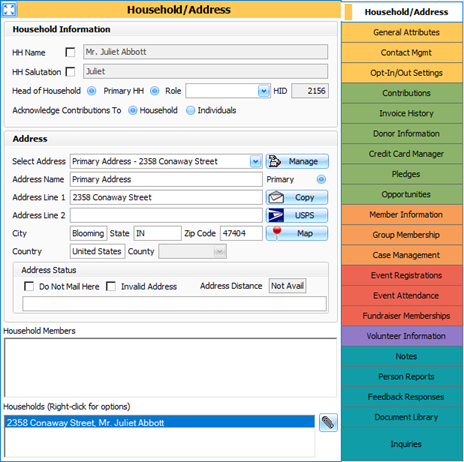The width and height of the screenshot is (464, 462).
Task: Select the Individuals acknowledgement radio button
Action: [190, 110]
